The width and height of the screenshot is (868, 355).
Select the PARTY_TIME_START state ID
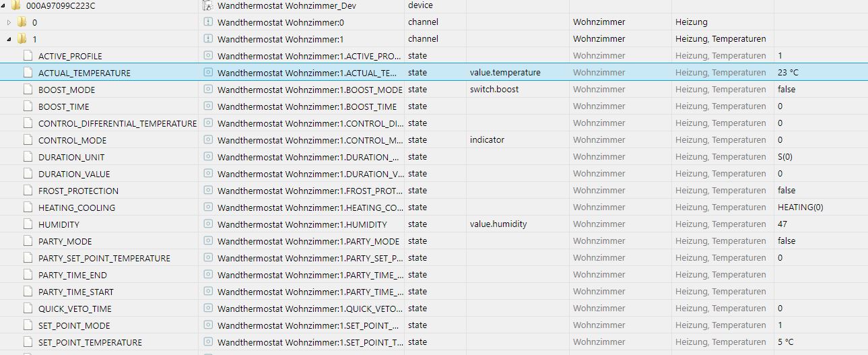point(76,292)
